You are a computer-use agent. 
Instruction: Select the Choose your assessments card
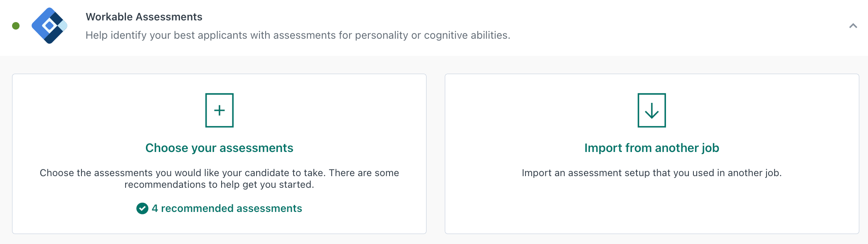[219, 153]
